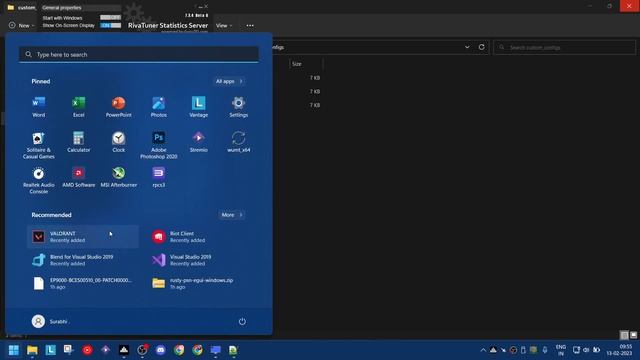This screenshot has width=640, height=360.
Task: Launch Lenovo Vantage pinned app
Action: pos(198,107)
